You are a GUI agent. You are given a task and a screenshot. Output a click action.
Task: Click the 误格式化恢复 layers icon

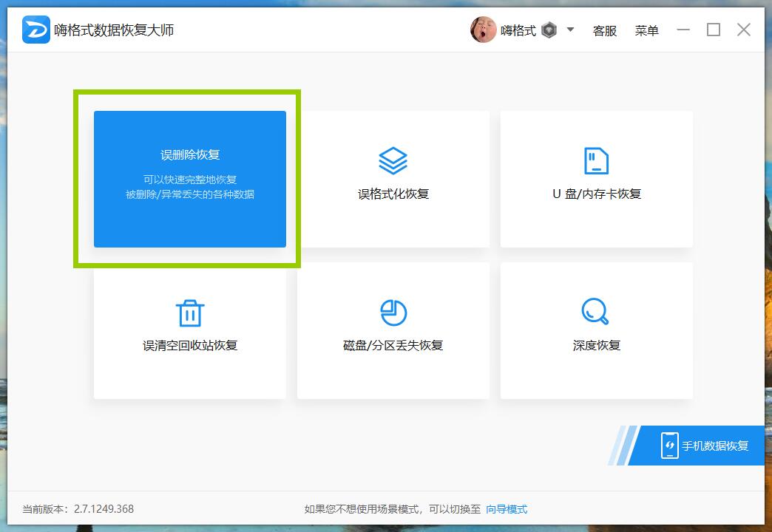[393, 160]
